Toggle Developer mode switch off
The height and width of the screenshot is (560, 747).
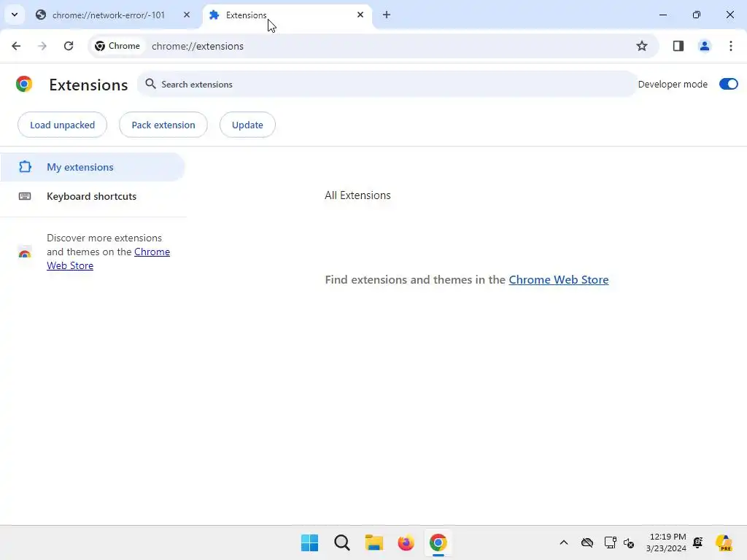coord(728,85)
